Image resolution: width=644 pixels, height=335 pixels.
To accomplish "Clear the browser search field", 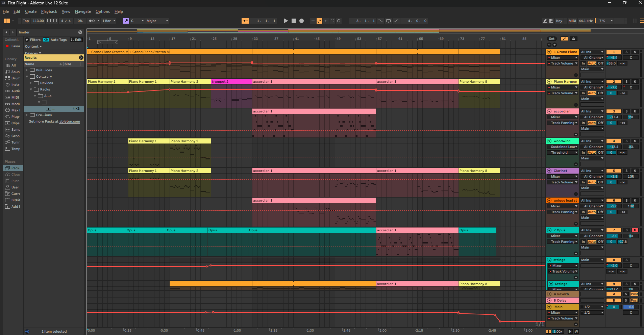I will point(80,32).
